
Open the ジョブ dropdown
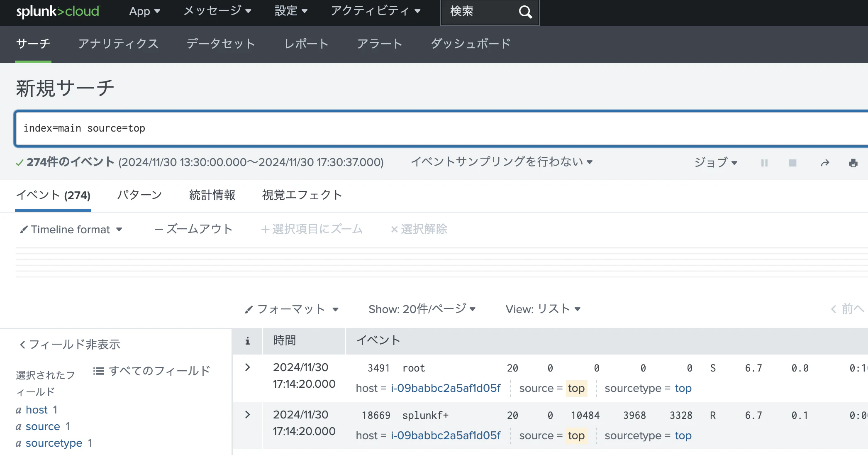[716, 162]
